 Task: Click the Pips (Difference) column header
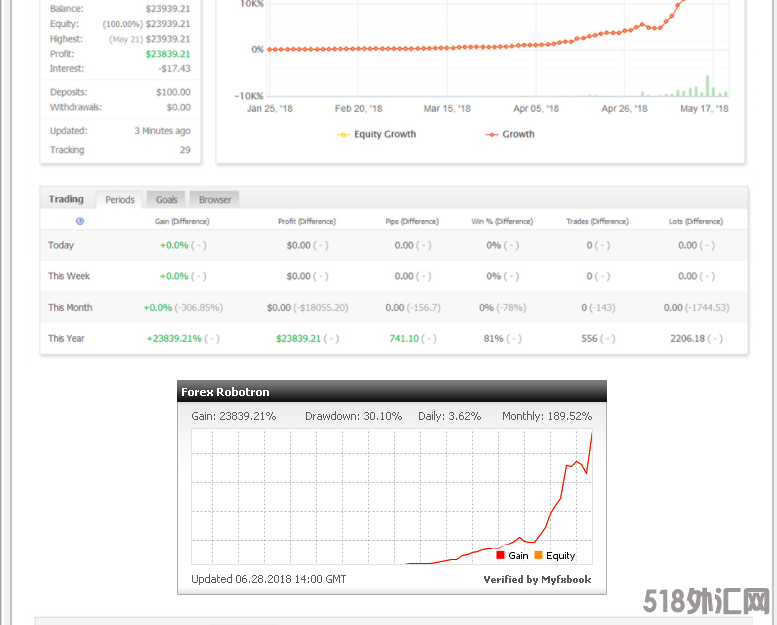412,222
